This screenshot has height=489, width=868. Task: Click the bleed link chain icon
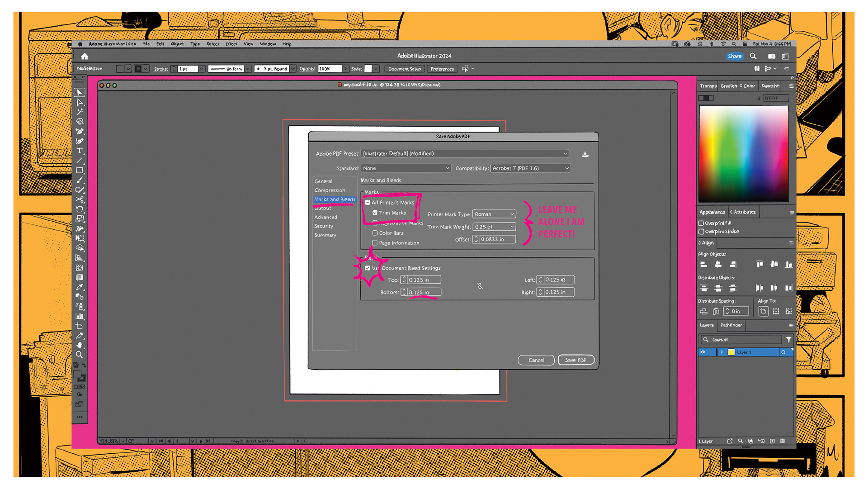480,286
